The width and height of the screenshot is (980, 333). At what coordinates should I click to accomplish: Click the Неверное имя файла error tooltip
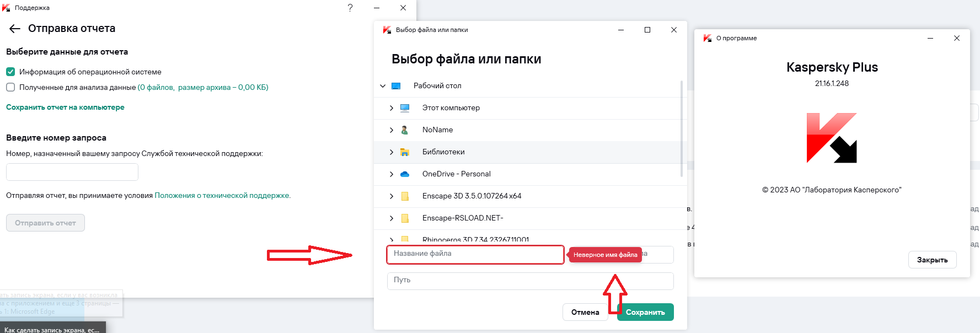click(605, 255)
